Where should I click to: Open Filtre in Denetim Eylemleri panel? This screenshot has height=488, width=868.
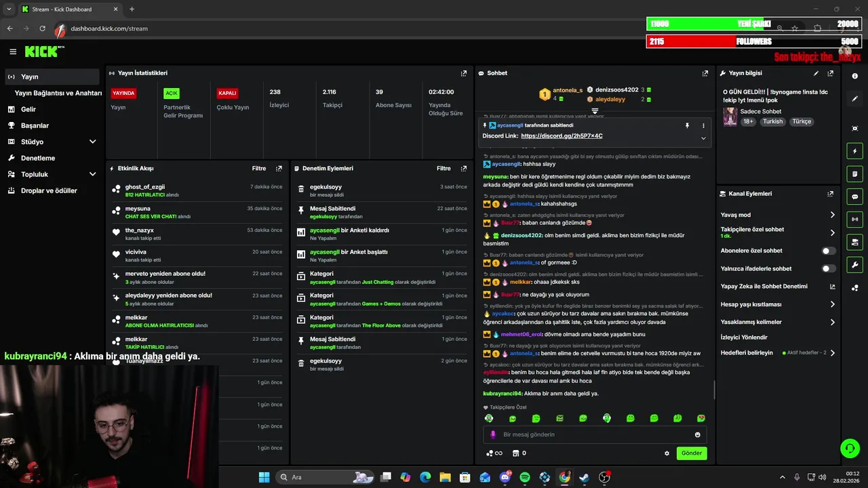point(443,168)
